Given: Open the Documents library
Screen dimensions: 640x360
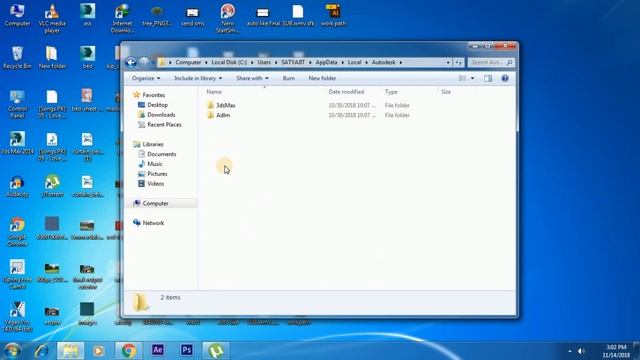Looking at the screenshot, I should click(x=162, y=154).
